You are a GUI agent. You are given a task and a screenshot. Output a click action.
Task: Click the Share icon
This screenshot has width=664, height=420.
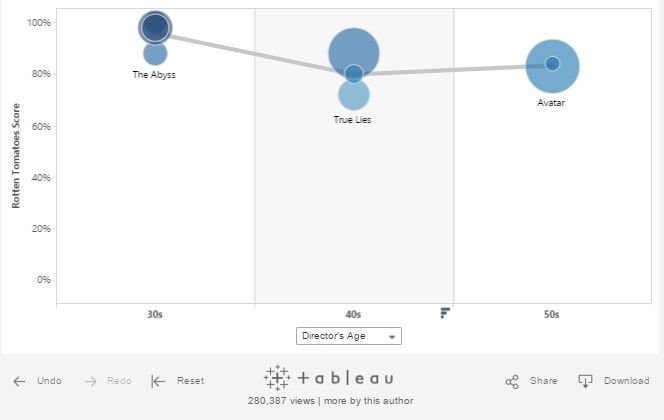(x=512, y=381)
